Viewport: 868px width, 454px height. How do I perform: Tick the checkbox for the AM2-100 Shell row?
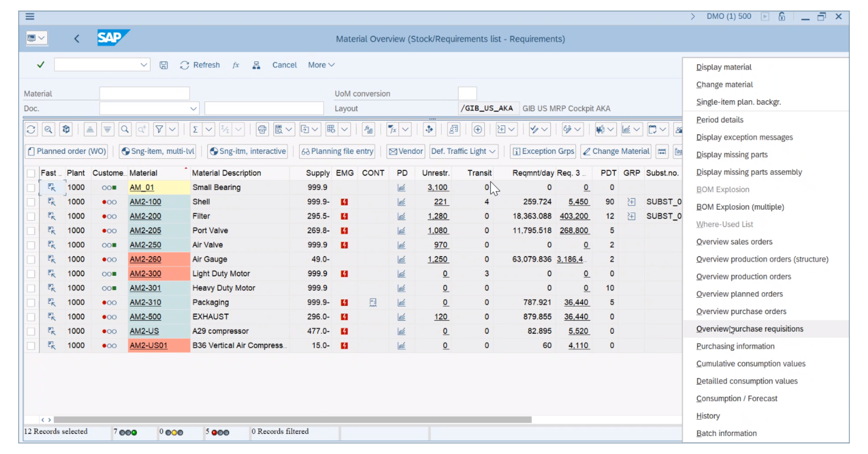pos(31,202)
